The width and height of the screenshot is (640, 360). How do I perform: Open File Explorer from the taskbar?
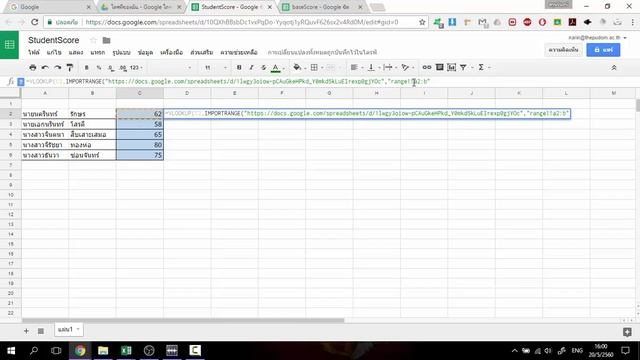(x=103, y=350)
